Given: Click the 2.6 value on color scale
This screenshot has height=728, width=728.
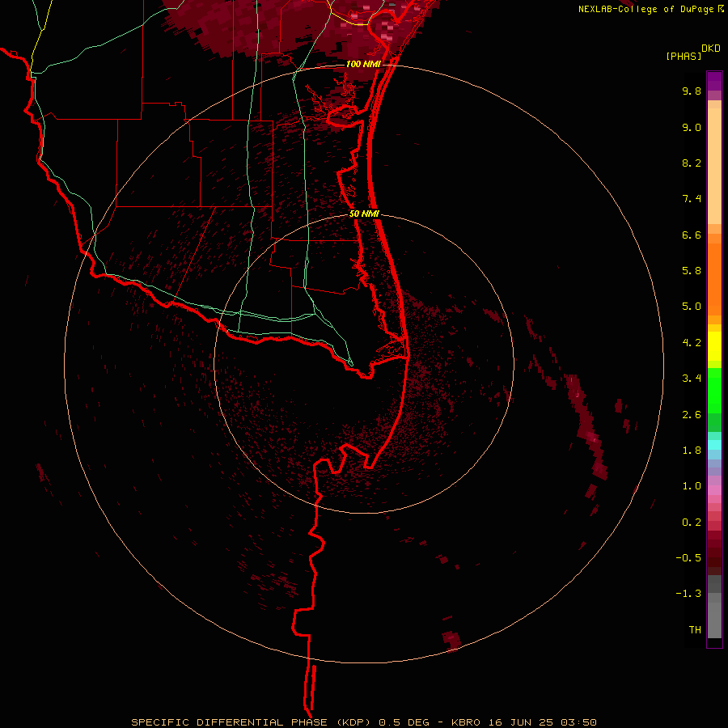Looking at the screenshot, I should point(692,415).
